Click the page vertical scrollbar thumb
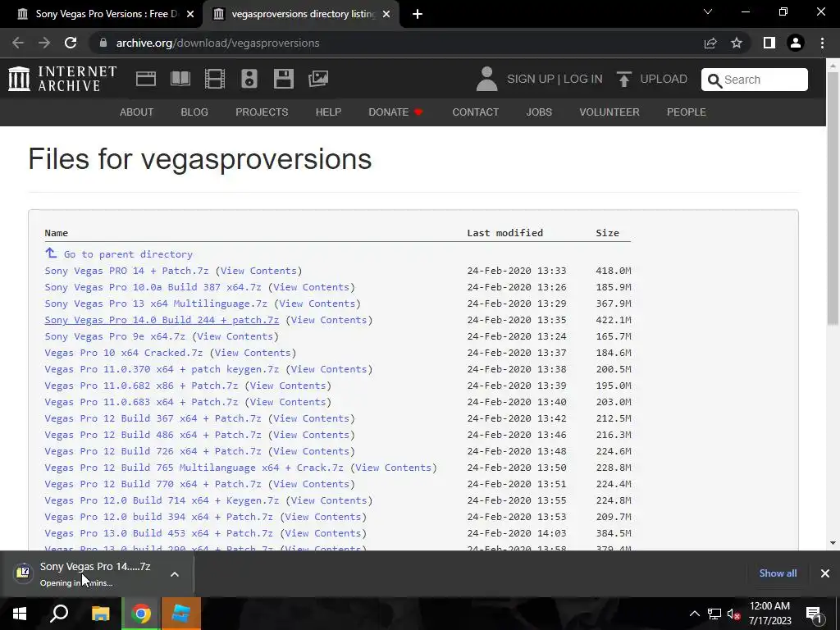 point(833,199)
